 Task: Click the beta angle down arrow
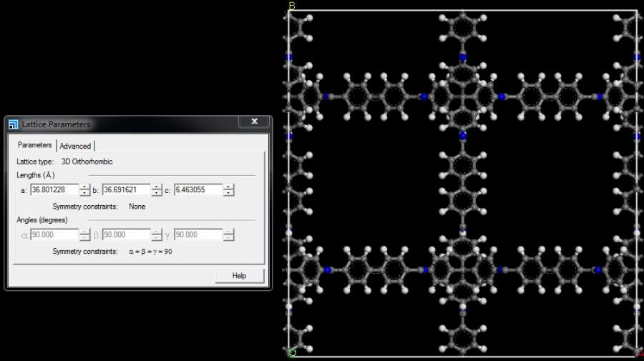157,237
